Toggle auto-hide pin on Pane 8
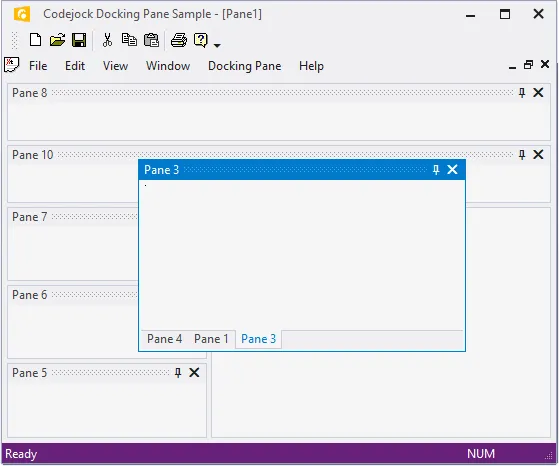 tap(522, 93)
